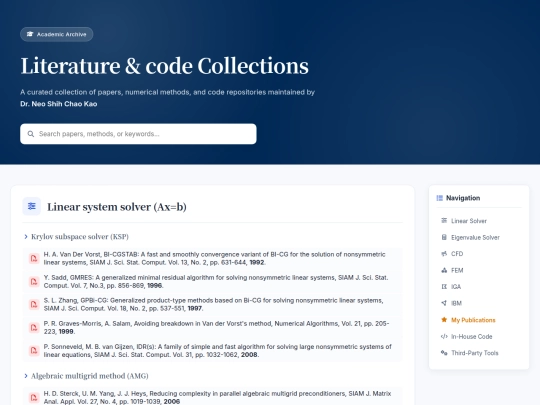Viewport: 540px width, 405px height.
Task: Go to IGA in Navigation
Action: point(479,287)
